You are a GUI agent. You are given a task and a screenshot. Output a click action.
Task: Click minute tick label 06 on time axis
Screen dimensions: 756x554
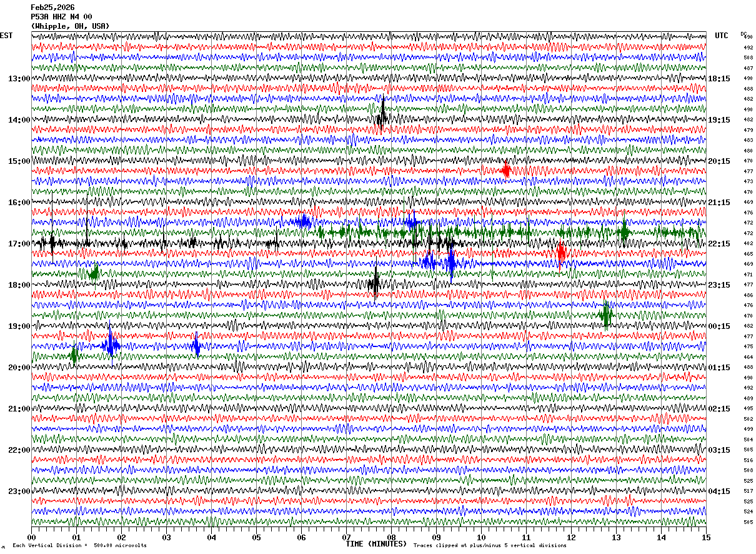tap(301, 537)
